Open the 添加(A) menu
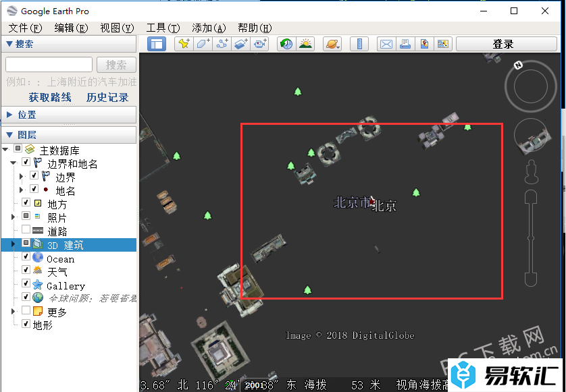The image size is (566, 392). 209,28
